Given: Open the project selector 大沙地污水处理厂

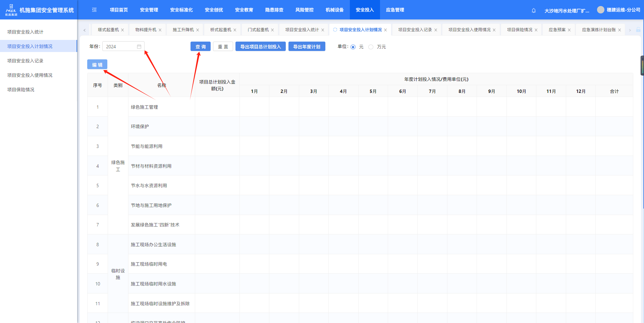Looking at the screenshot, I should 567,11.
